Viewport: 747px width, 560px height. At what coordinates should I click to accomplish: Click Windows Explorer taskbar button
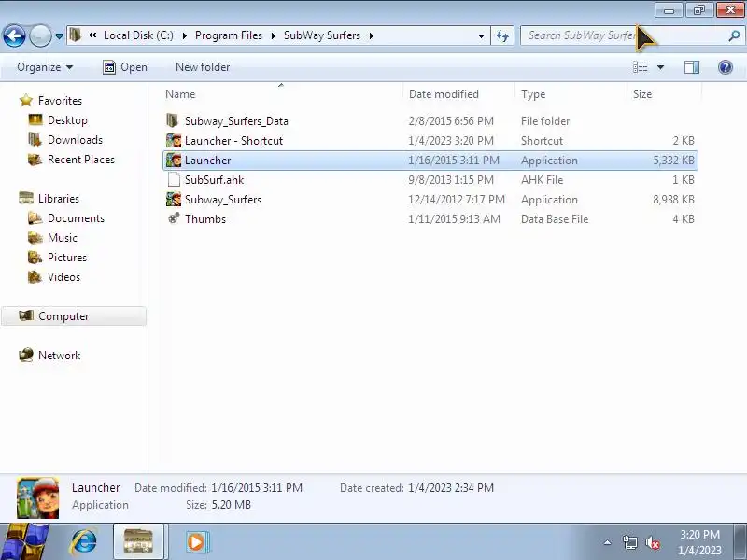138,542
